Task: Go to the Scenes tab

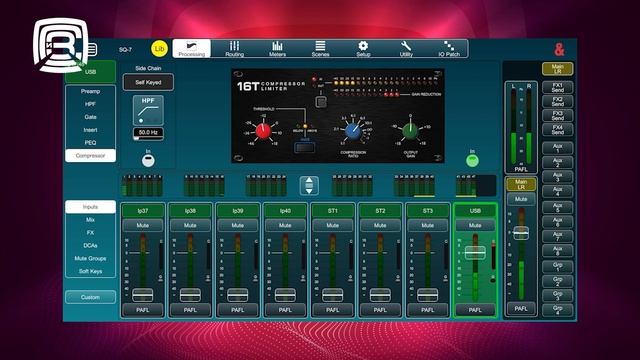Action: (x=320, y=49)
